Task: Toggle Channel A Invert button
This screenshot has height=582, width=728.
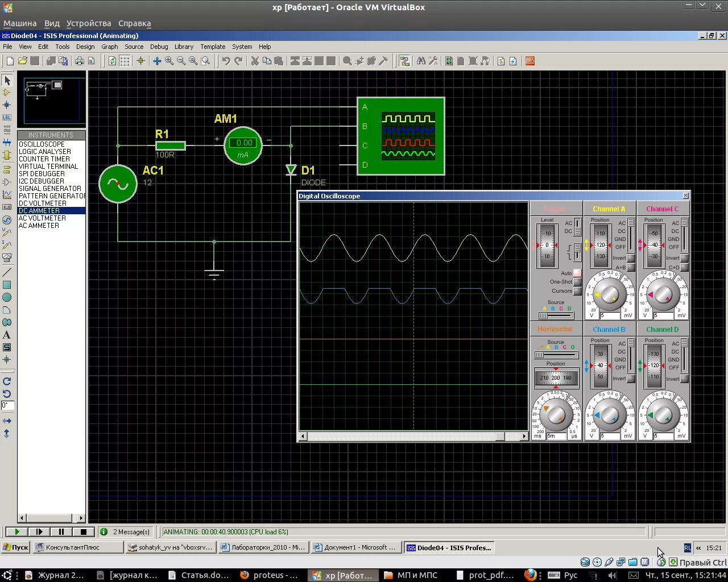Action: pos(631,258)
